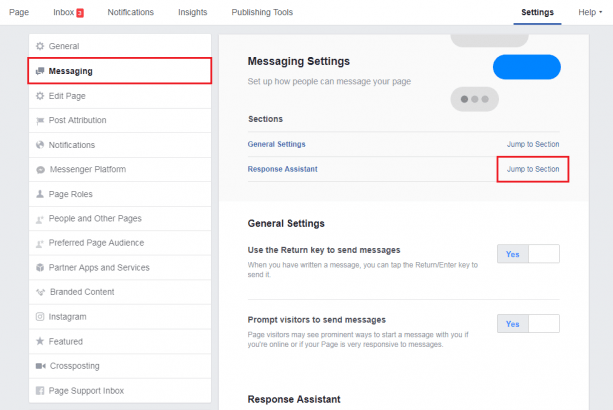
Task: Toggle Prompt visitors to send messages switch
Action: click(x=528, y=324)
